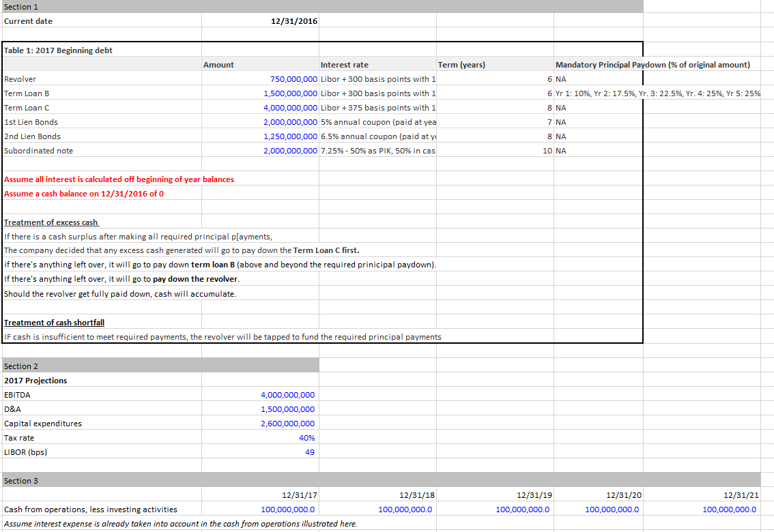Select the Capital expenditures row label
Viewport: 774px width, 532px height.
(43, 423)
